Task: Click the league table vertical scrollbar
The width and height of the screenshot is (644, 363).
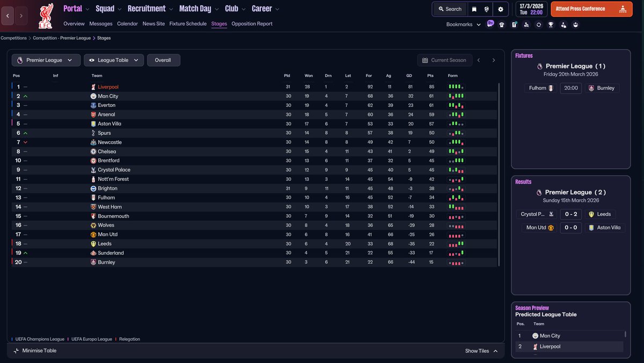Action: (x=499, y=175)
